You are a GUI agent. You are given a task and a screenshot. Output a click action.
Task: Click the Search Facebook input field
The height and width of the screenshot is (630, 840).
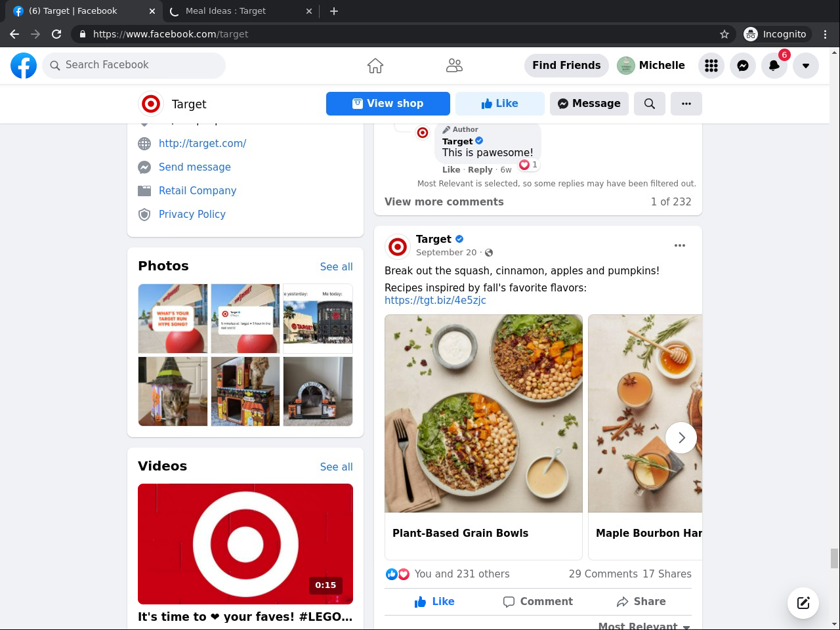pyautogui.click(x=134, y=66)
